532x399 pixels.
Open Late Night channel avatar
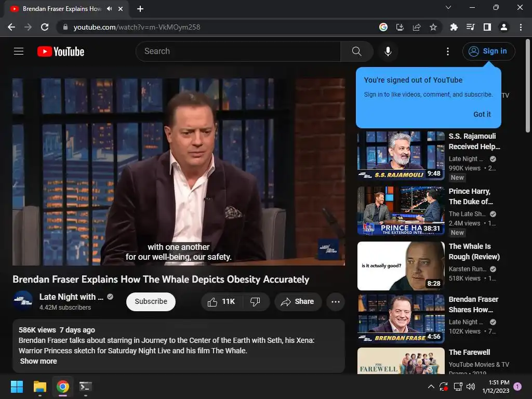pos(23,301)
